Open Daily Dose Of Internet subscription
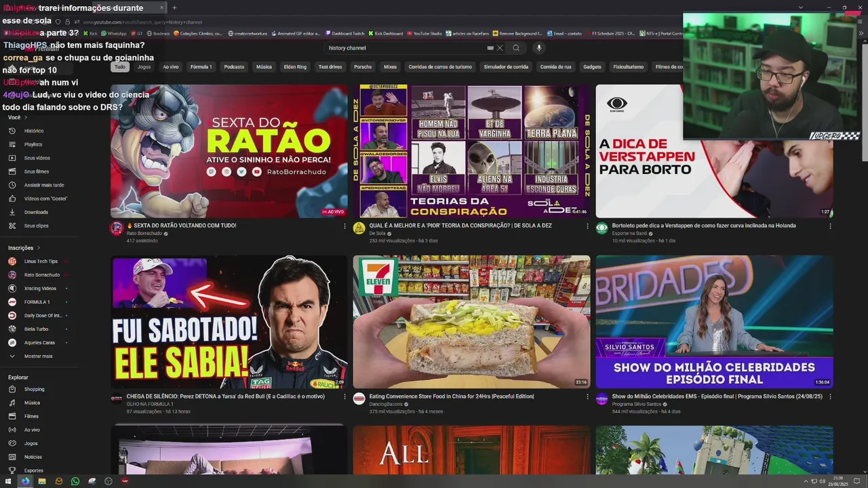Viewport: 868px width, 488px height. 43,316
